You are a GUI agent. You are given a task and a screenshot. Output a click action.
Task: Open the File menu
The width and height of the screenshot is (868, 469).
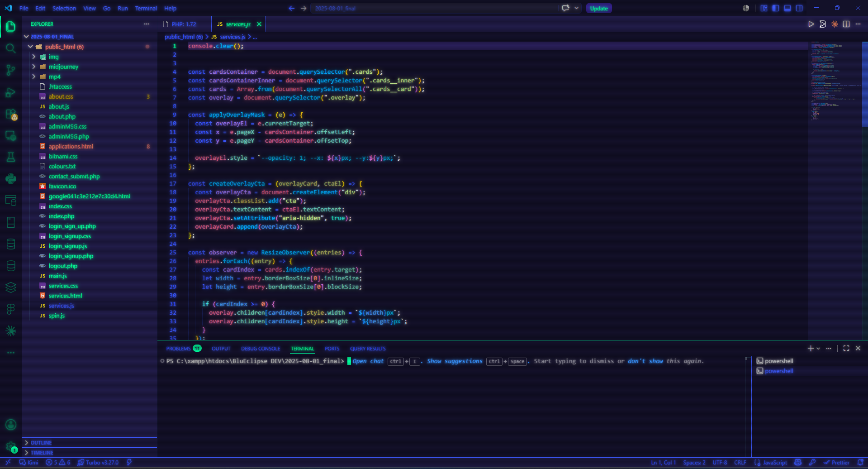pyautogui.click(x=24, y=8)
